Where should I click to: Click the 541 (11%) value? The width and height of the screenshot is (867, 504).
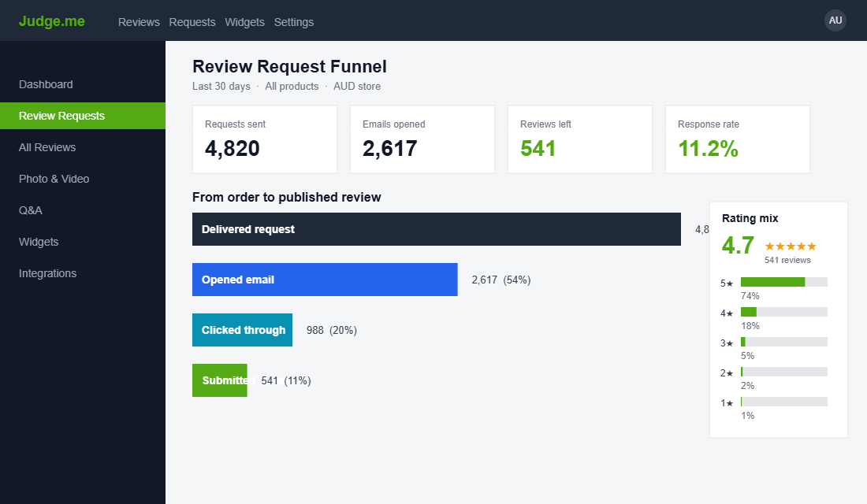tap(286, 380)
